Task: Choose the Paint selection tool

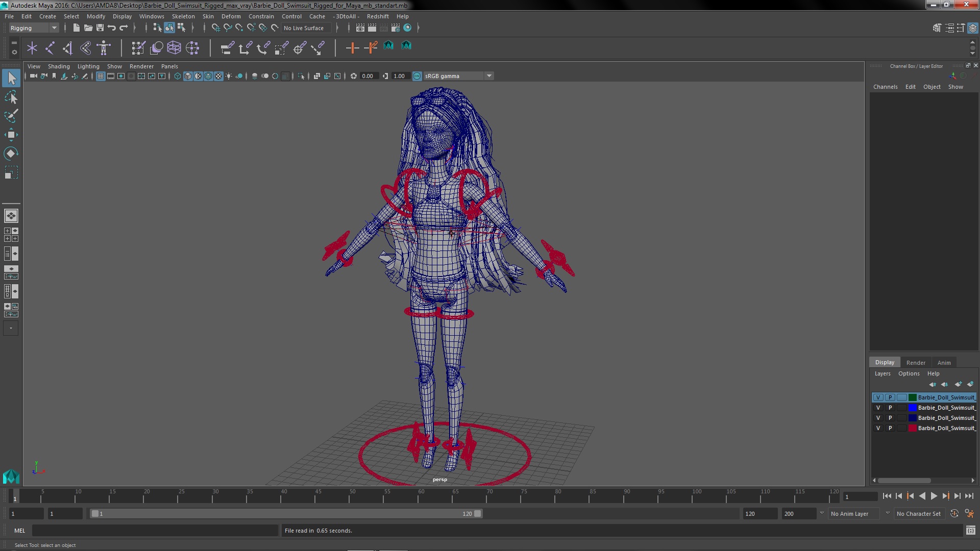Action: [x=11, y=116]
